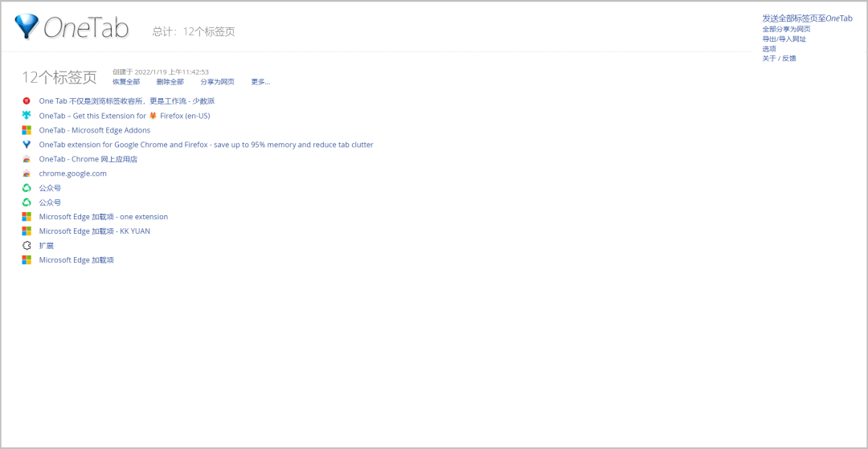This screenshot has width=868, height=449.
Task: Click 发送全部标签页至OneTab
Action: (x=807, y=18)
